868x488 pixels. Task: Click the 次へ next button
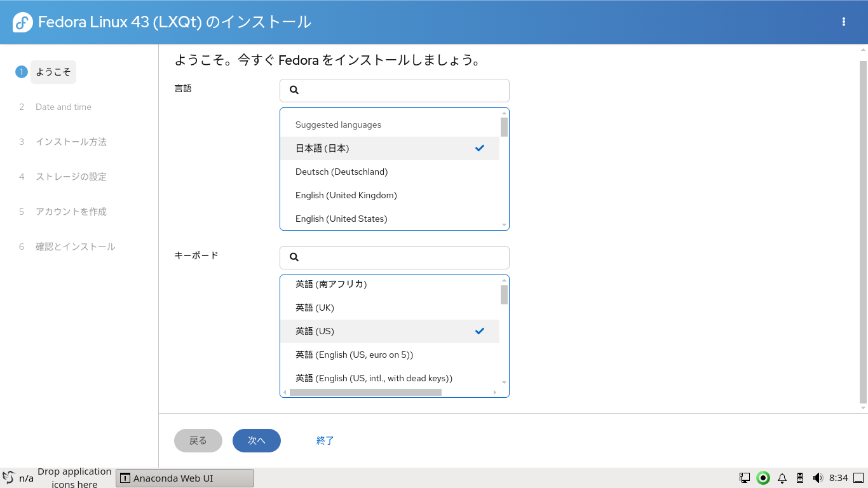[x=257, y=440]
